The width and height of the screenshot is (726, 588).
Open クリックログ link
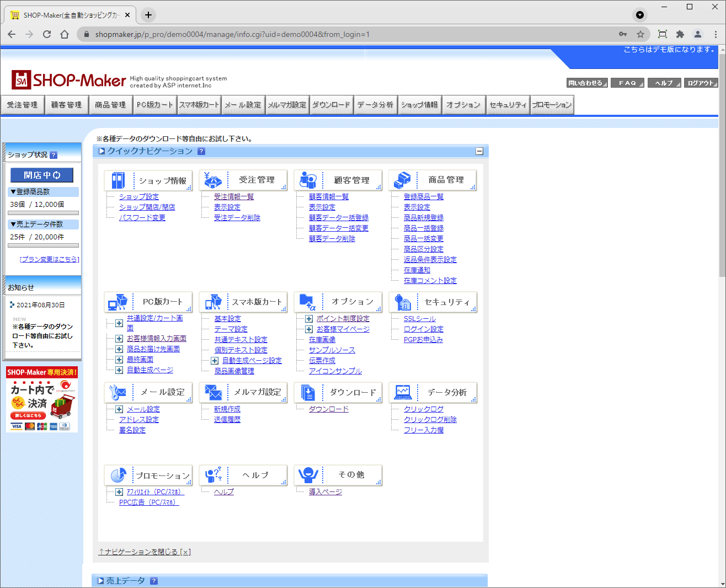(424, 409)
